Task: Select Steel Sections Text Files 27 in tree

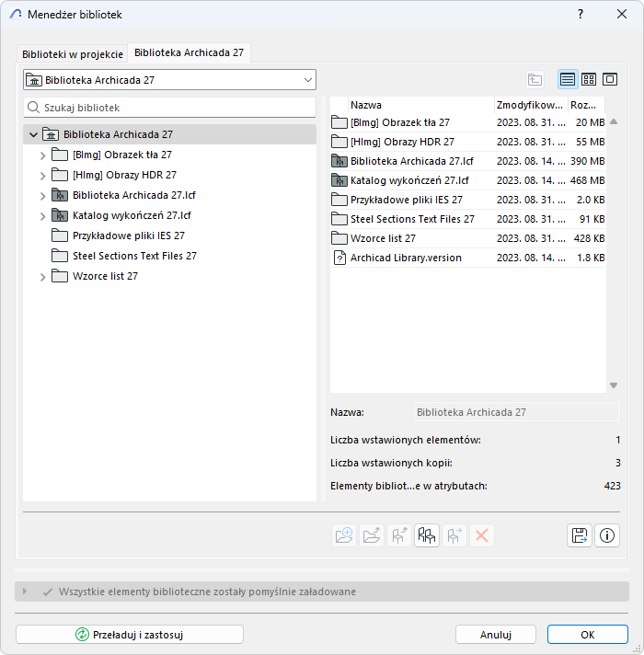Action: click(x=134, y=256)
